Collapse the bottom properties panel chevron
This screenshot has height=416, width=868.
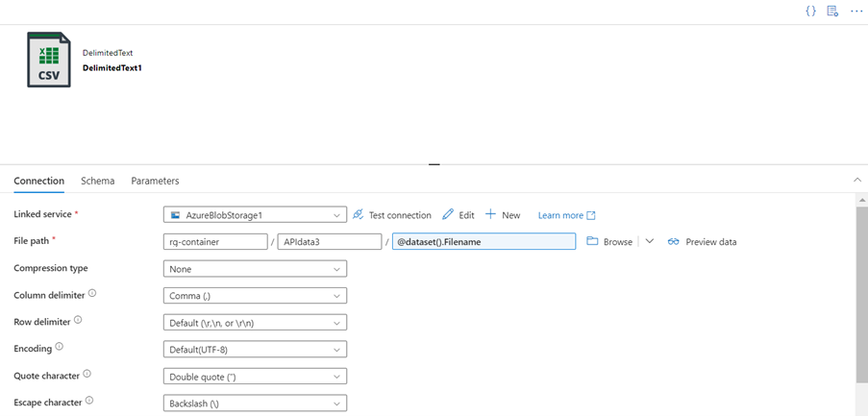856,180
